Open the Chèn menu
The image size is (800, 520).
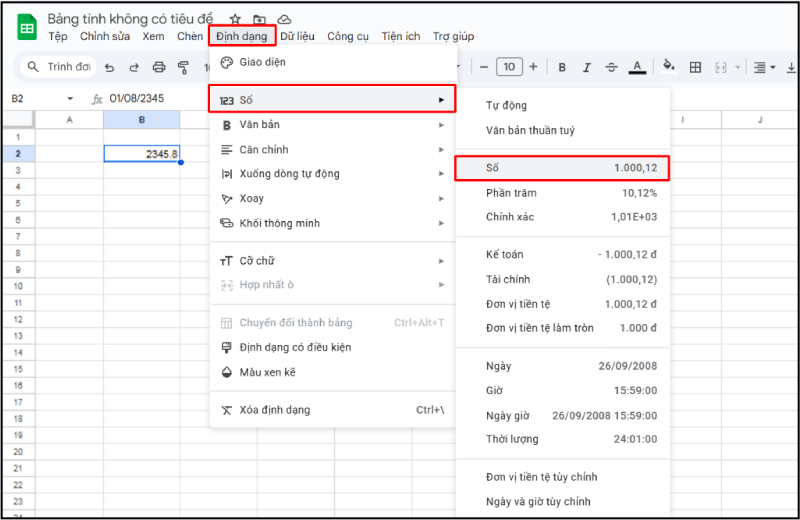[190, 36]
